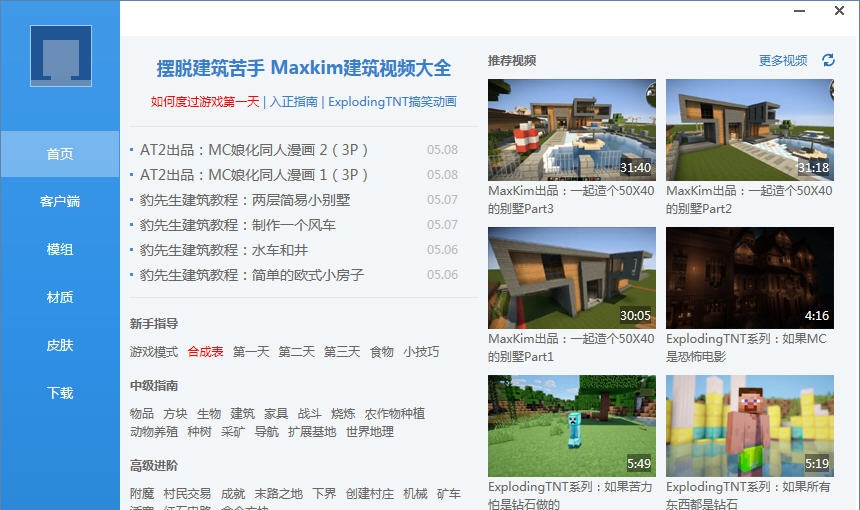Close the launcher window
Image resolution: width=860 pixels, height=510 pixels.
[839, 11]
